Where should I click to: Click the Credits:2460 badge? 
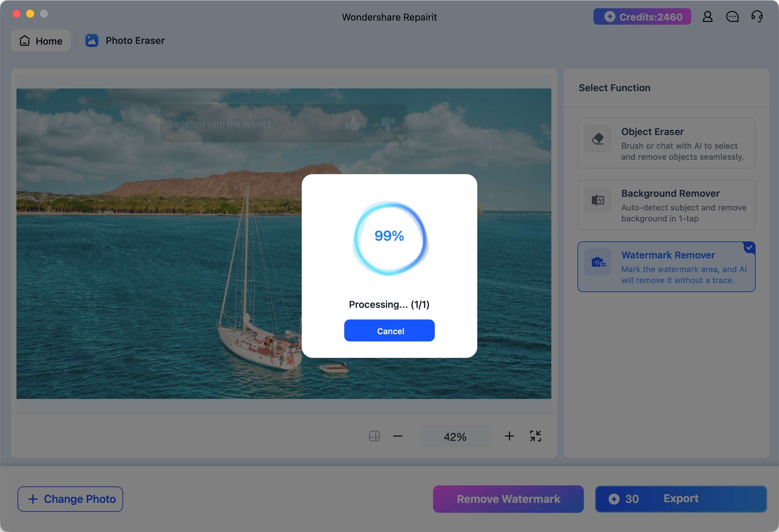coord(642,16)
